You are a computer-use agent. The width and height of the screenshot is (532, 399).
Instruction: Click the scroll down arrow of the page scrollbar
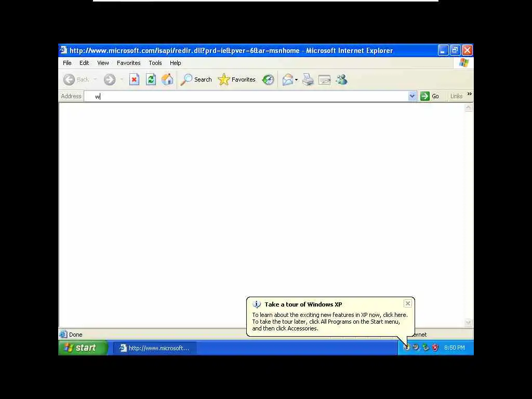click(468, 322)
